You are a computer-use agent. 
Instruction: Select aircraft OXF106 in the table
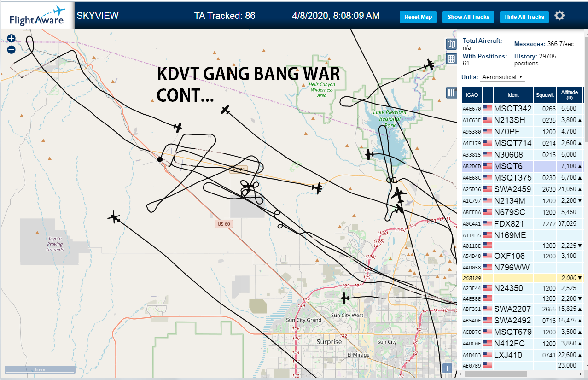pyautogui.click(x=523, y=256)
